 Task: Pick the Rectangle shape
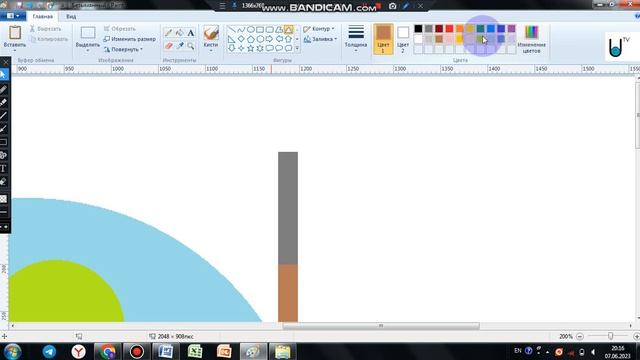(260, 29)
